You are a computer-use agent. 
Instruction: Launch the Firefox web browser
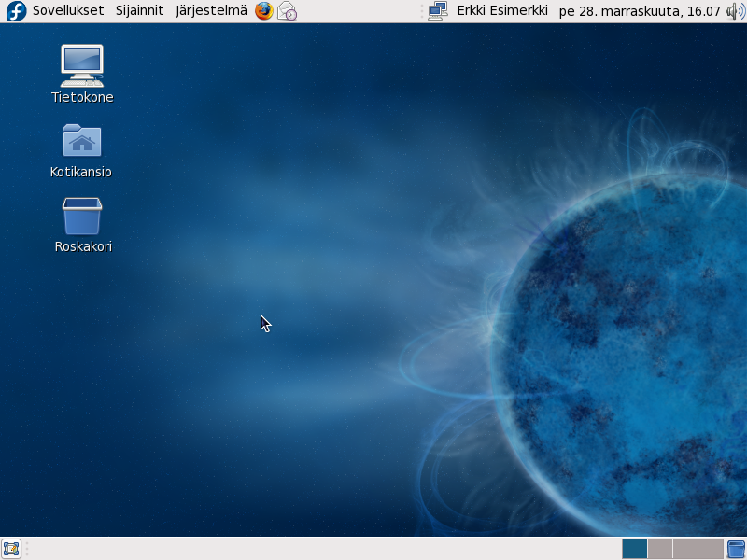(x=264, y=11)
